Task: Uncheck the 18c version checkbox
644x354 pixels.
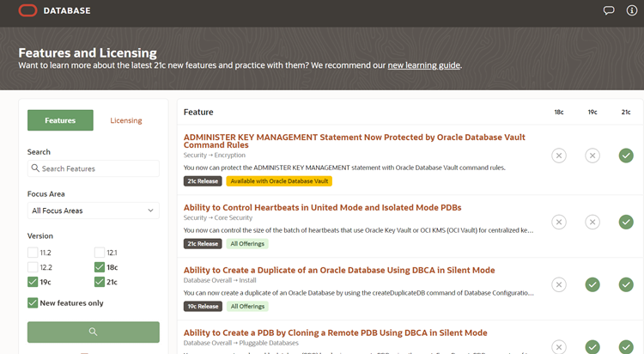Action: click(x=100, y=267)
